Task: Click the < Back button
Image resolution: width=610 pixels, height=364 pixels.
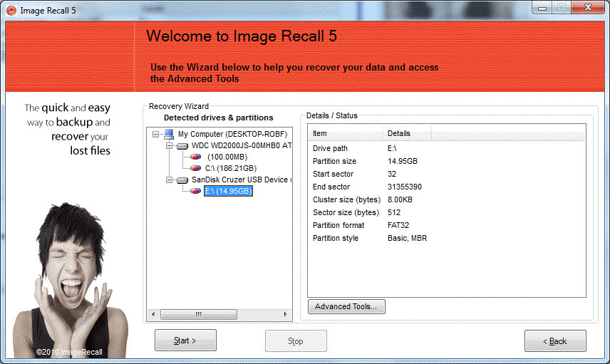Action: (555, 341)
